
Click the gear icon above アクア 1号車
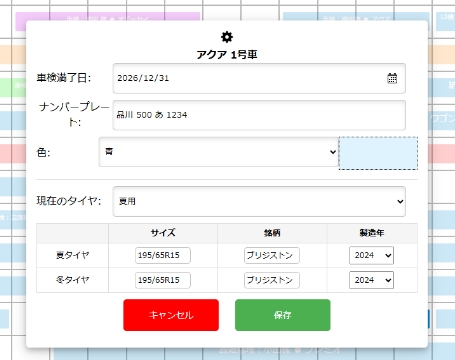click(227, 37)
